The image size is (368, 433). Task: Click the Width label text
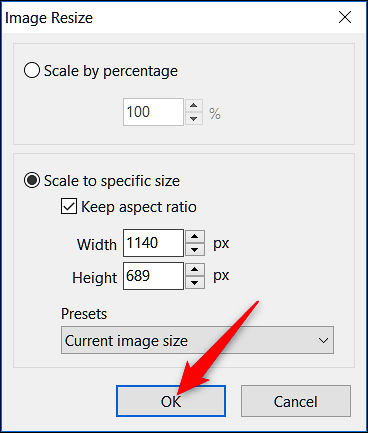click(97, 244)
